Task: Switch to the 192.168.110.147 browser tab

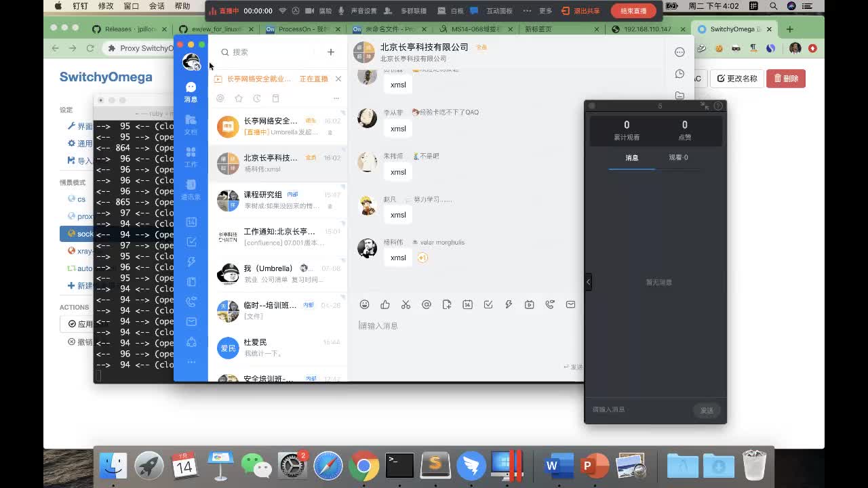Action: [646, 29]
